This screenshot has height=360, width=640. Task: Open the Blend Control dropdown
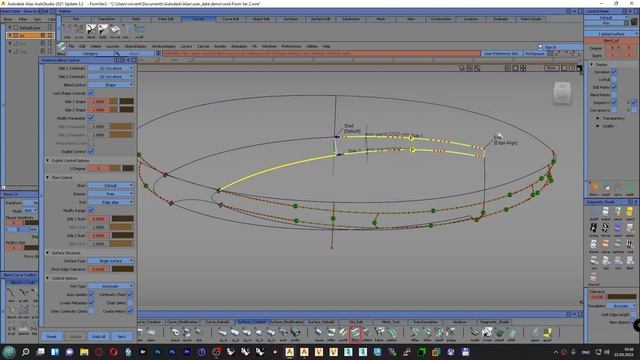coord(110,85)
